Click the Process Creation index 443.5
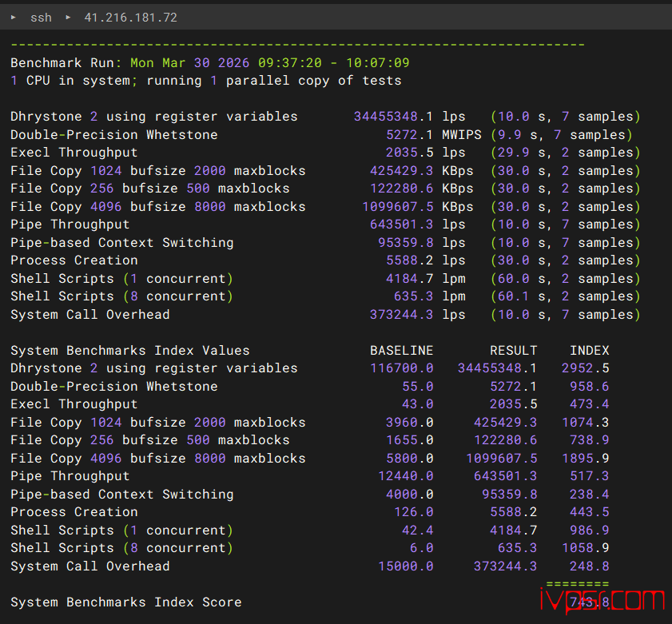 (x=589, y=512)
